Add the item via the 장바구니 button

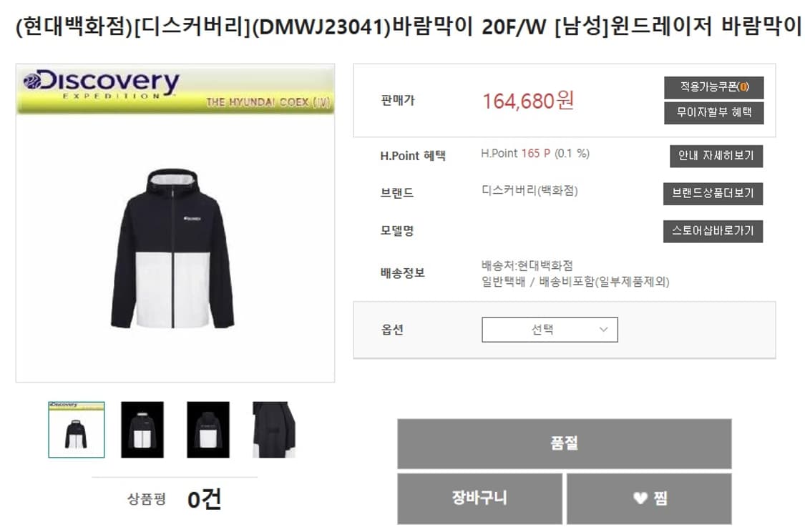click(479, 498)
